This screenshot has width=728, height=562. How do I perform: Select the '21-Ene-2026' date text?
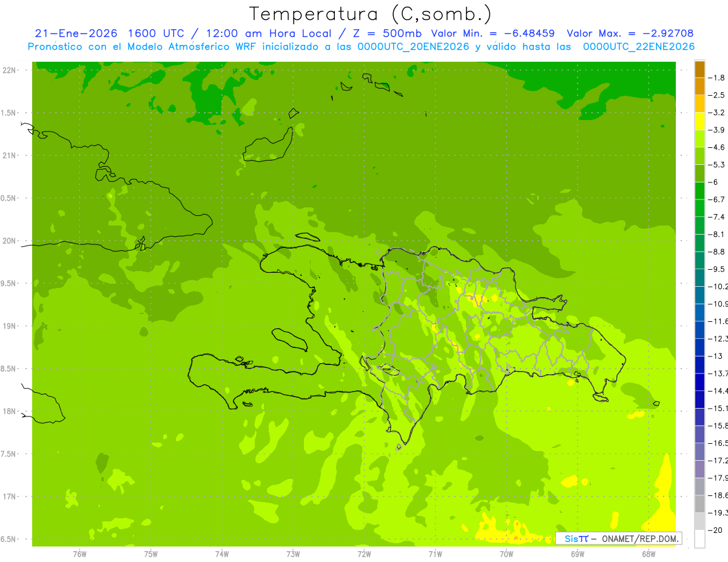coord(76,33)
